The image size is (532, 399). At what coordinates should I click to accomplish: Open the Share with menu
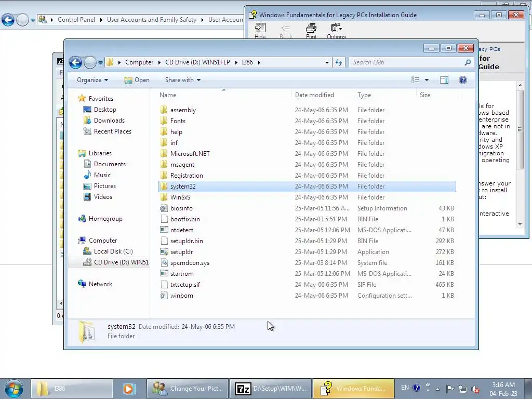click(x=182, y=80)
